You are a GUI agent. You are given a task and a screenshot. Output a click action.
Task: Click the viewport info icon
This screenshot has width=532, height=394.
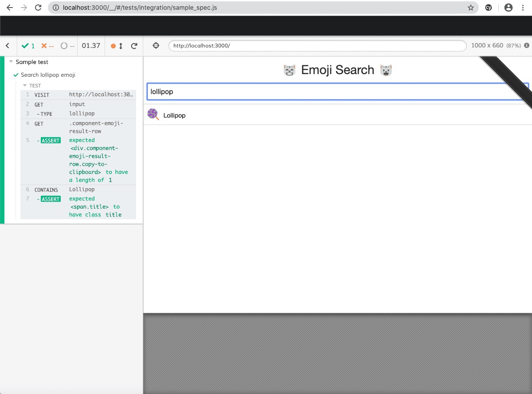(527, 45)
